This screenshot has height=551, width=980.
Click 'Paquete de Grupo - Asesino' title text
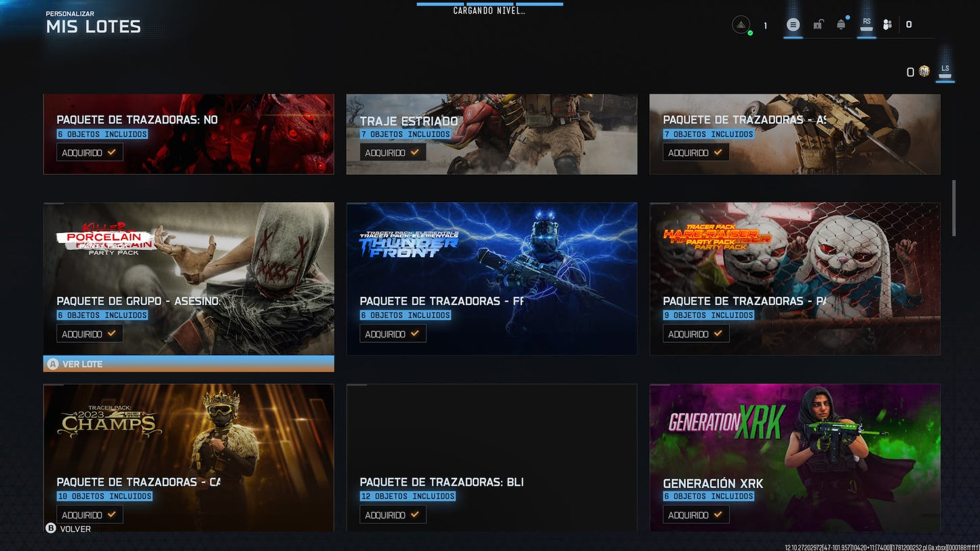tap(138, 301)
